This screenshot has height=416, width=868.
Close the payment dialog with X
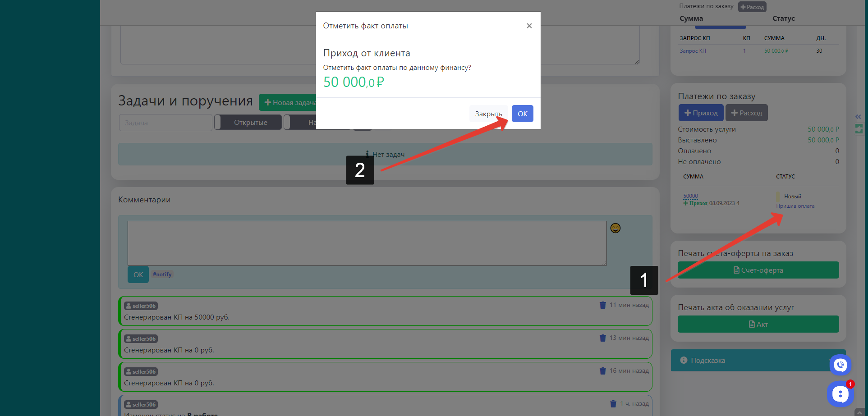pos(529,26)
